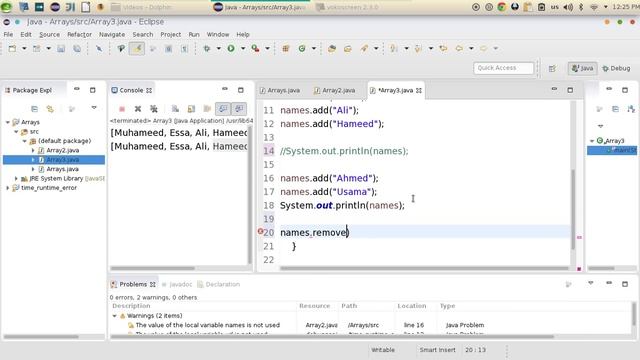The width and height of the screenshot is (640, 360).
Task: Click the Last Edit Location icon
Action: (x=443, y=49)
